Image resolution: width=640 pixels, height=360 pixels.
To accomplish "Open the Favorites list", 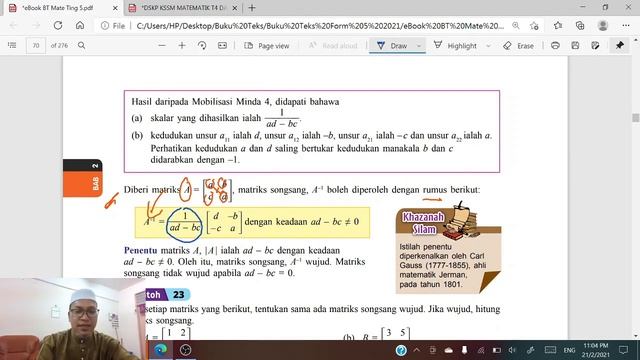I will click(x=558, y=26).
